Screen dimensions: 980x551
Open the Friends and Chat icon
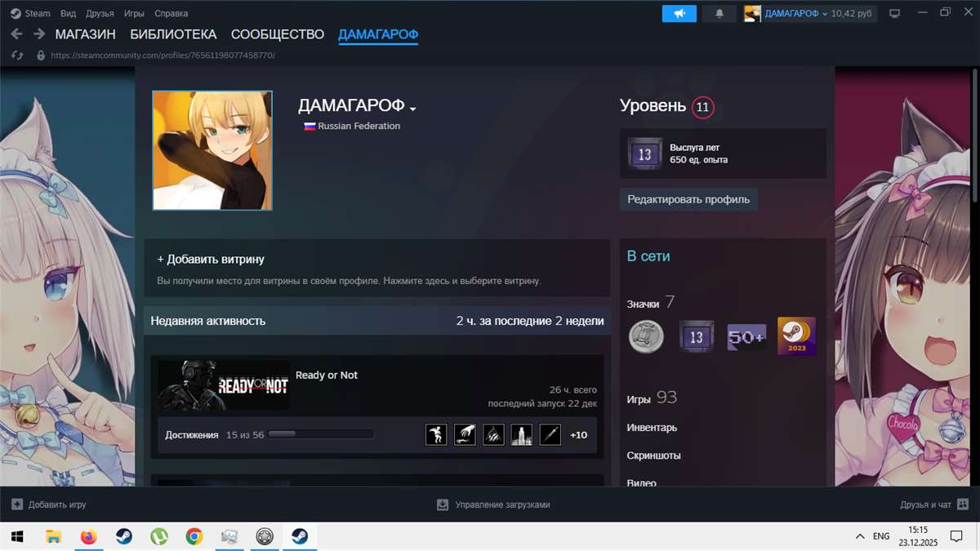962,504
